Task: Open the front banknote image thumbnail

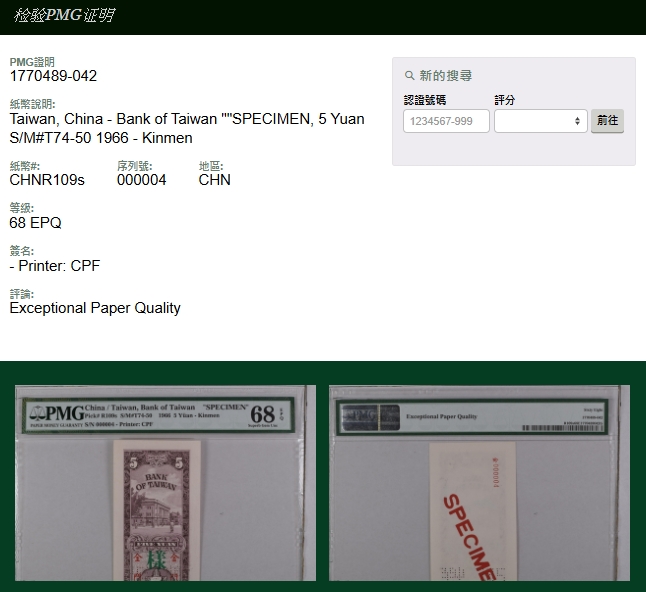Action: pos(166,483)
